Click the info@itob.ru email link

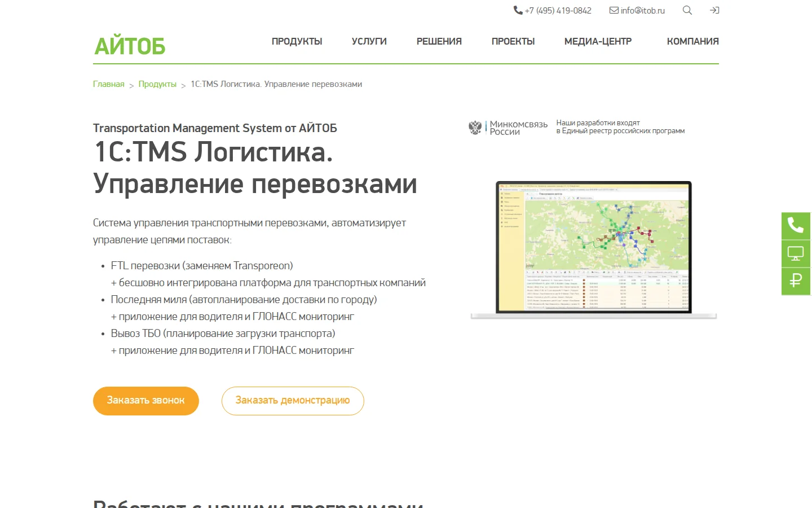click(643, 10)
